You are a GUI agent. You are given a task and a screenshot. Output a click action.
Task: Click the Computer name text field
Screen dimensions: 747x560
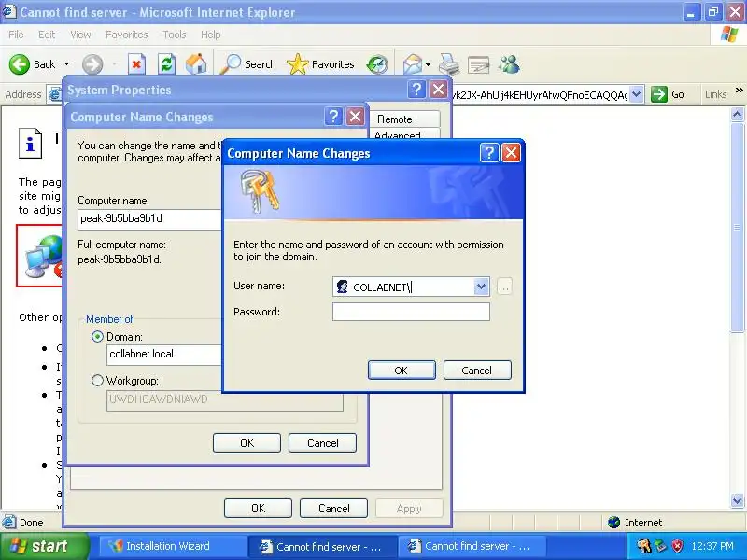click(150, 218)
